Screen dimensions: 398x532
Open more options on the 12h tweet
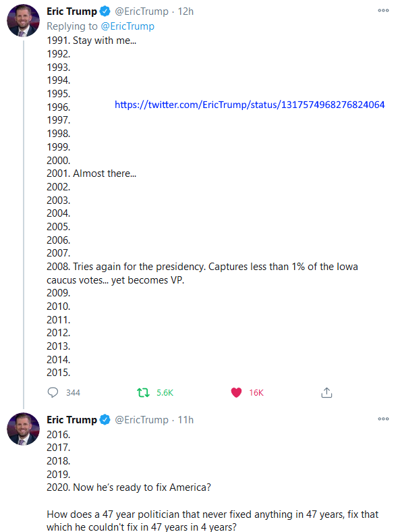(383, 11)
